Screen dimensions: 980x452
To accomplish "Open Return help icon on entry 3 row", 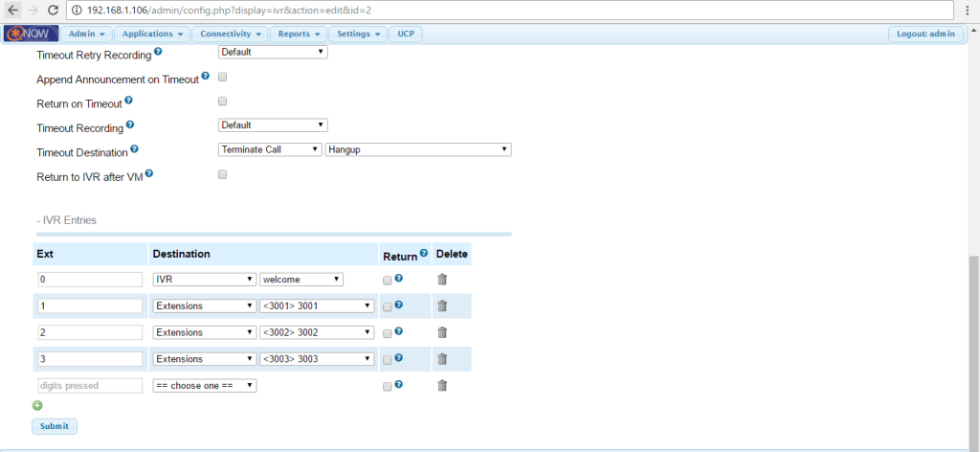I will click(399, 358).
